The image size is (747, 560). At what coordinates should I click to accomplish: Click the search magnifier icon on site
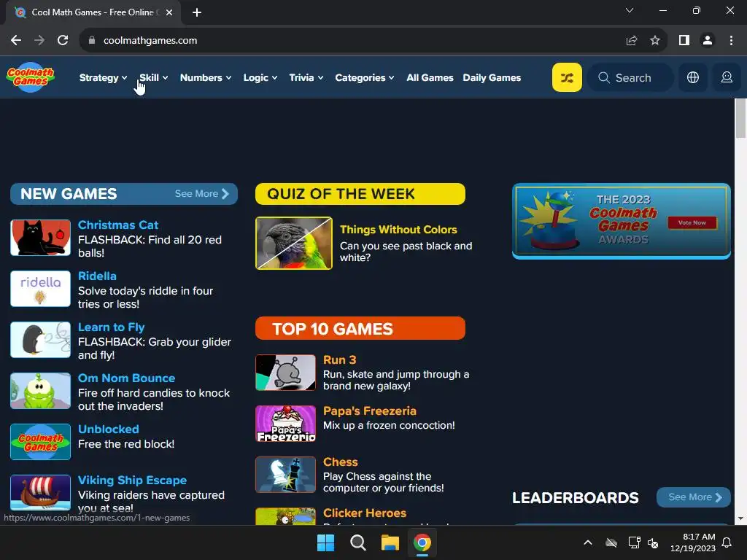[x=603, y=77]
